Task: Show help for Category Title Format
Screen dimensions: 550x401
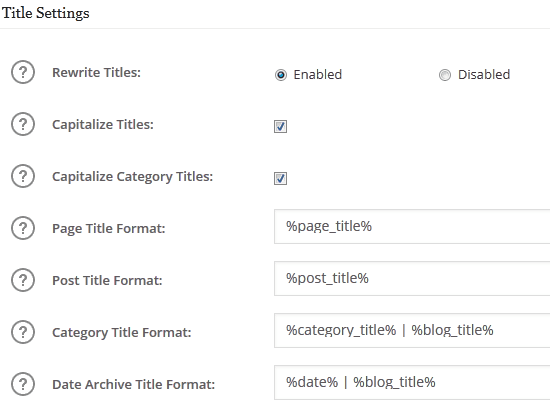Action: [23, 332]
